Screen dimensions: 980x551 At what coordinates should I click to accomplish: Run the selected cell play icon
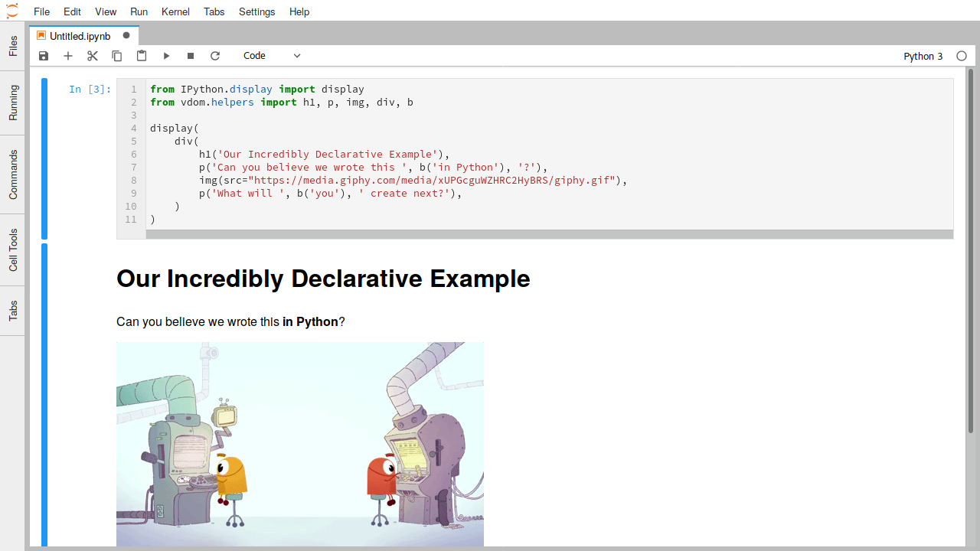(166, 56)
